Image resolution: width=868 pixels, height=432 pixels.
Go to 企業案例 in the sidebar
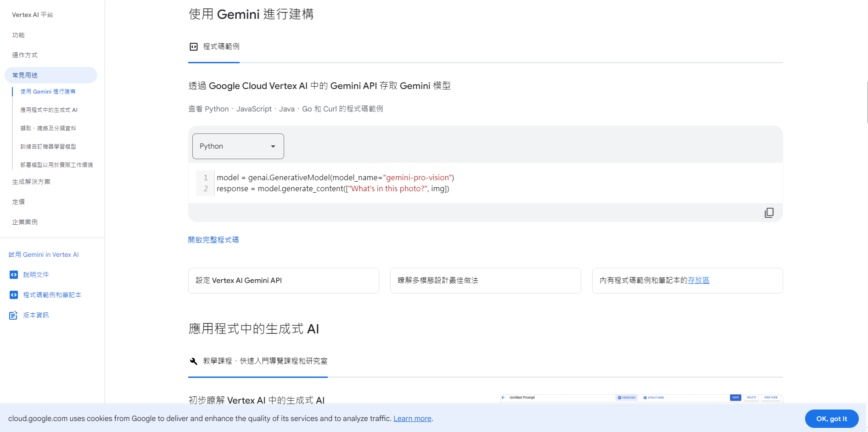coord(25,222)
